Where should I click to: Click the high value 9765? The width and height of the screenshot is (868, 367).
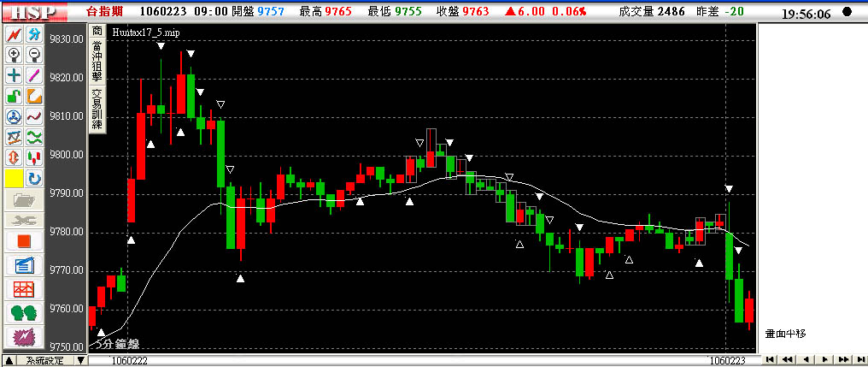337,11
